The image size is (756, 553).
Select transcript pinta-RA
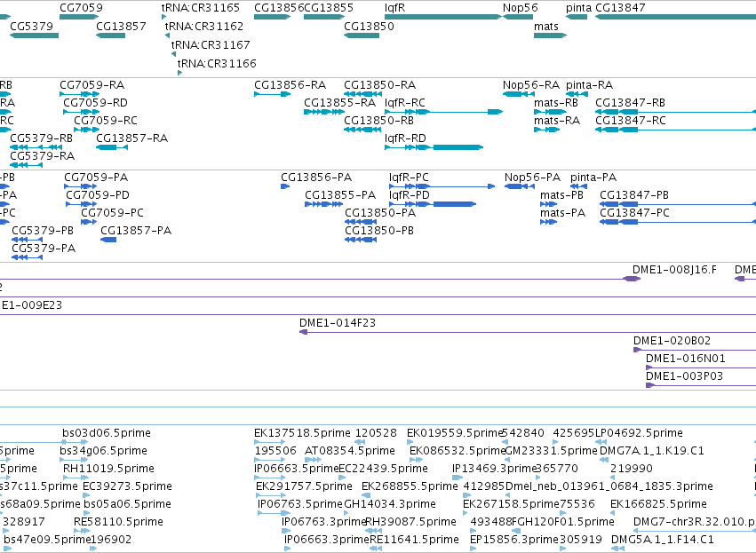click(x=577, y=94)
